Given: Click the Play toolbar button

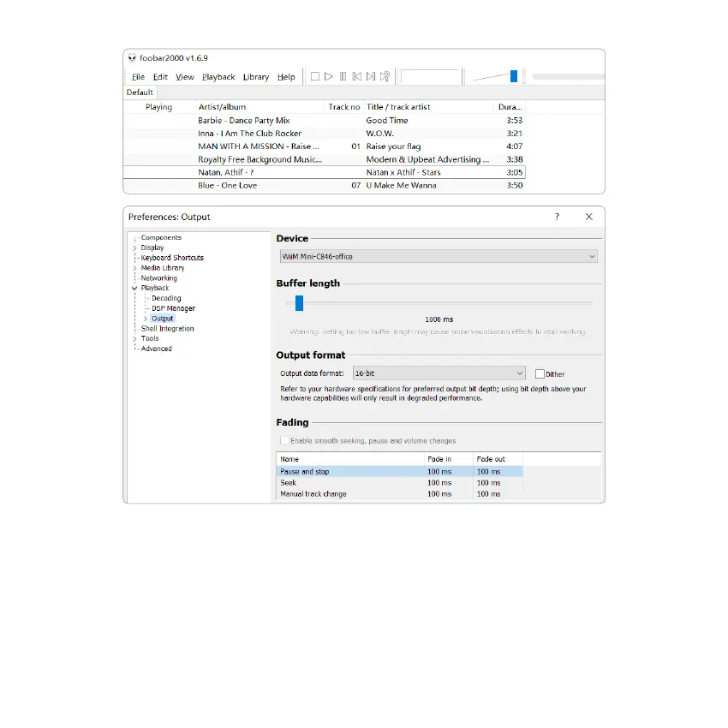Looking at the screenshot, I should (x=329, y=76).
